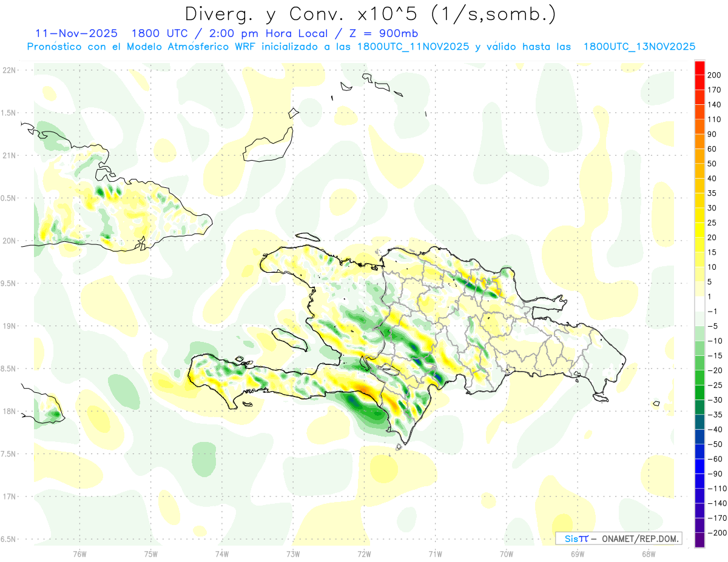Click the "21N" latitude label
This screenshot has height=562, width=728.
(9, 155)
